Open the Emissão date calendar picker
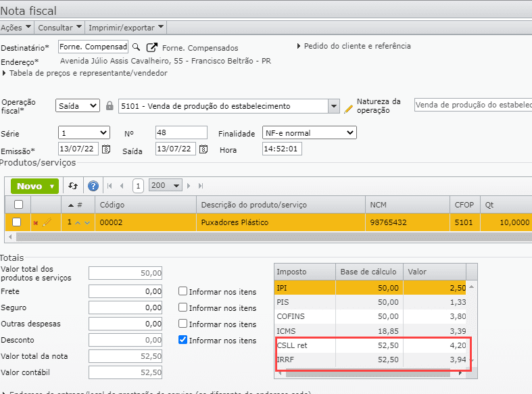This screenshot has width=532, height=394. tap(105, 149)
